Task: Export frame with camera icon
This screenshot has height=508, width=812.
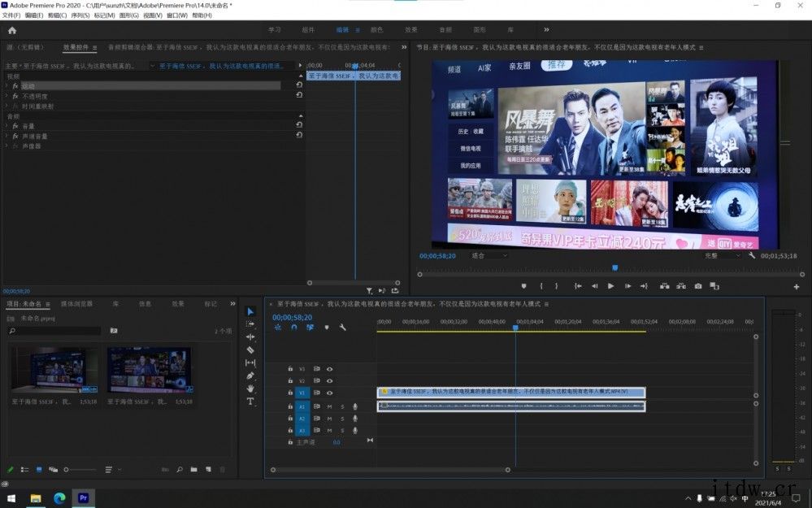Action: coord(698,286)
